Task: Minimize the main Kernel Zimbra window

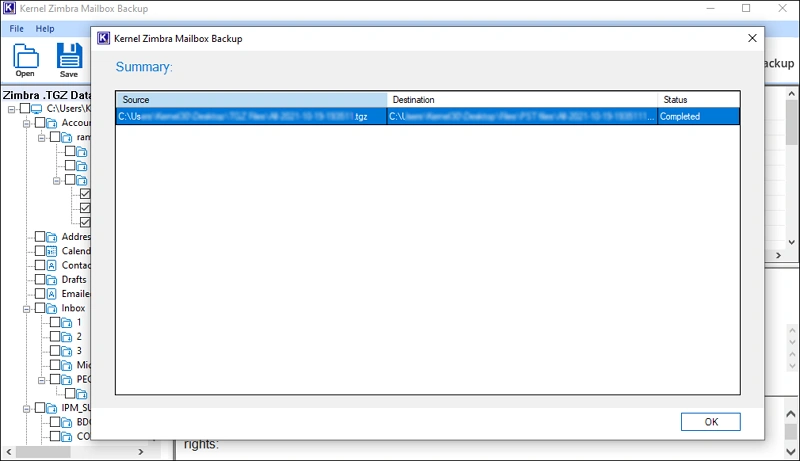Action: click(x=711, y=8)
